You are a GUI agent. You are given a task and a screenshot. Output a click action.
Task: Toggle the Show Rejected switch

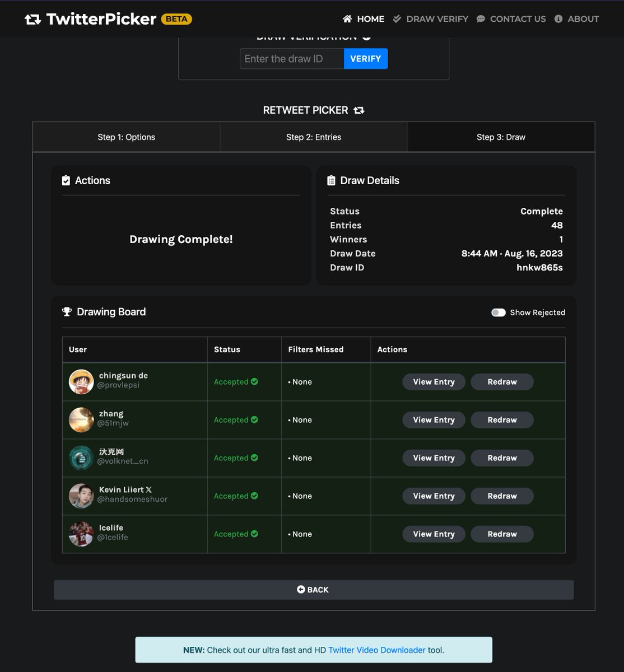coord(499,312)
